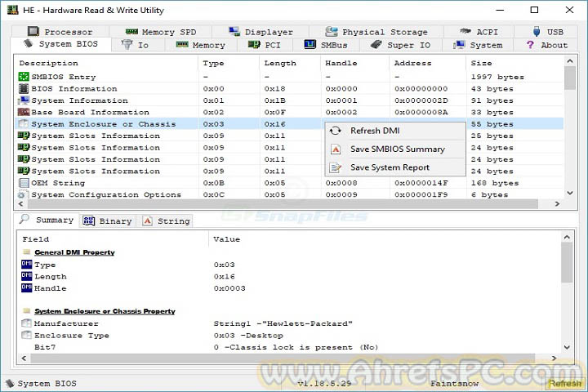Click upper table scroll-right arrow
588x392 pixels.
(557, 203)
